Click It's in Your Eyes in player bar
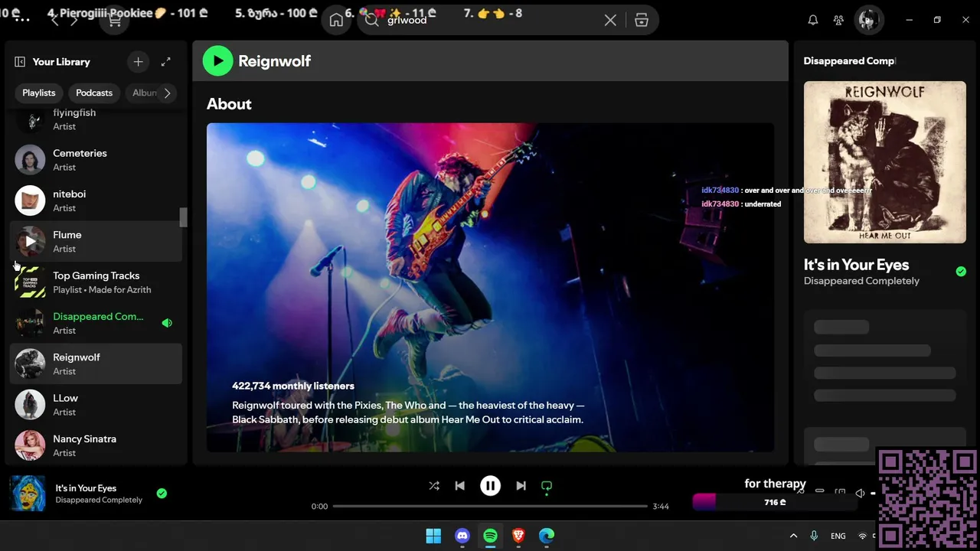The image size is (980, 551). click(x=86, y=488)
